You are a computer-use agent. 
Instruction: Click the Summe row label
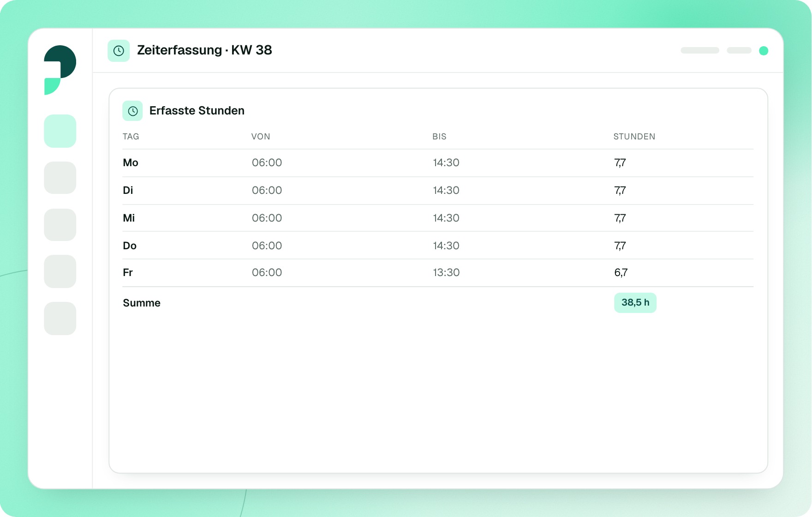tap(142, 303)
